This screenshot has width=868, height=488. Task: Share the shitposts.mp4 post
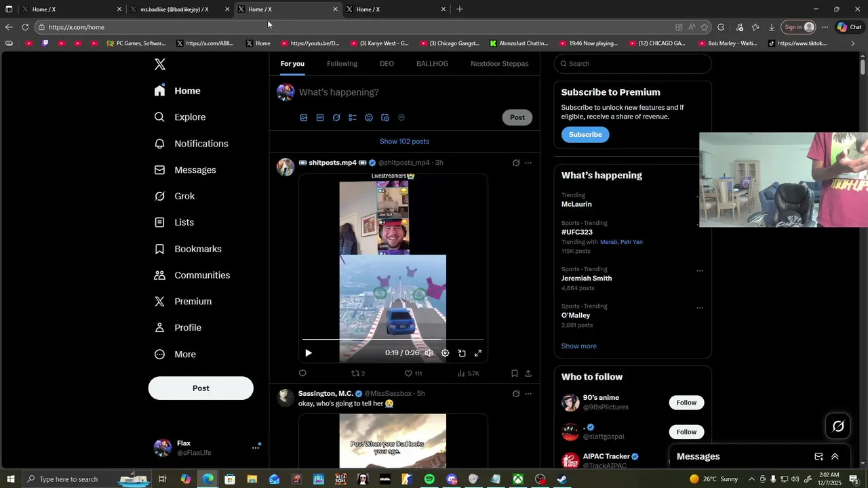(528, 373)
